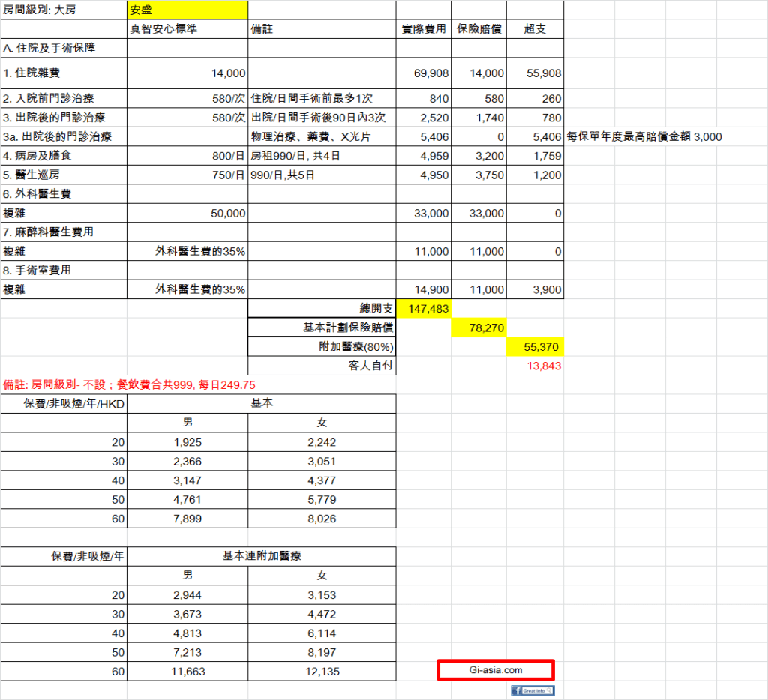Click the 750/日 limit cell
Viewport: 768px width, 700px height.
coord(187,175)
